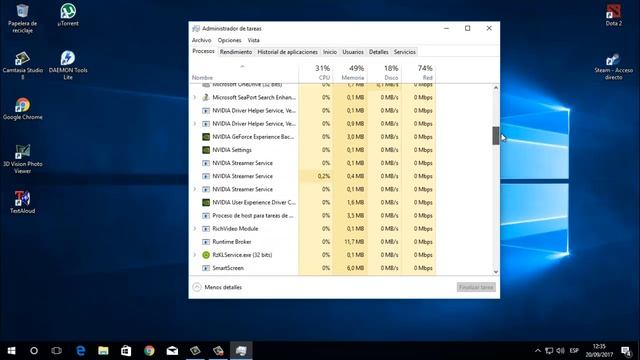The width and height of the screenshot is (640, 360).
Task: Click the scrollbar up arrow
Action: pyautogui.click(x=496, y=88)
